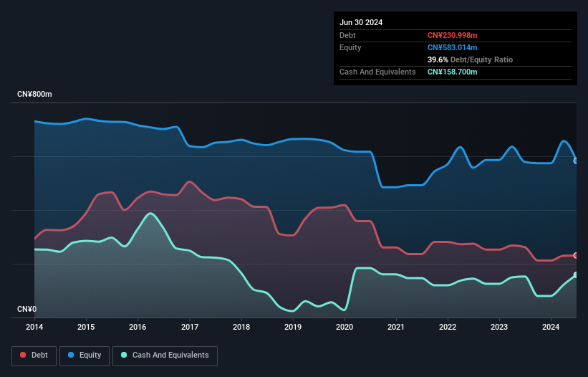Select the blue Equity endpoint marker on the chart
The image size is (588, 377).
point(576,161)
